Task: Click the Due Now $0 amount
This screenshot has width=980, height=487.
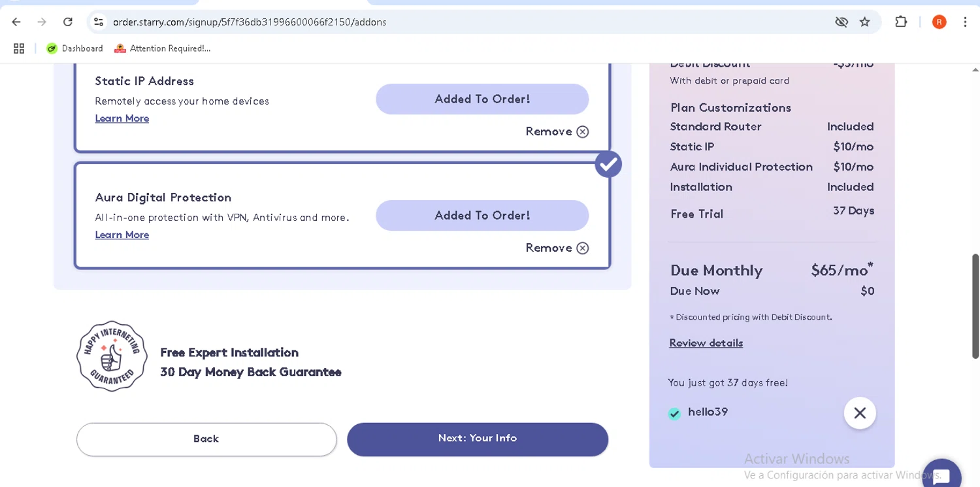Action: pos(867,292)
